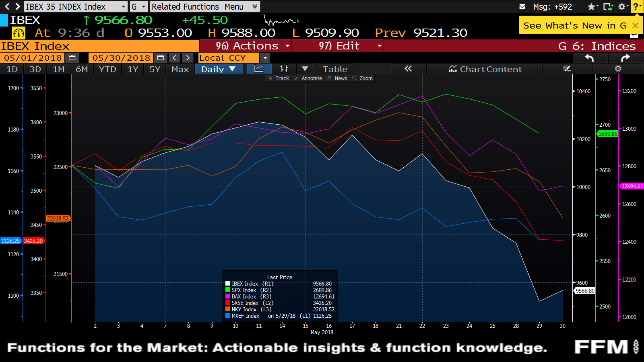Image resolution: width=644 pixels, height=362 pixels.
Task: Open the message mail icon
Action: (x=522, y=6)
